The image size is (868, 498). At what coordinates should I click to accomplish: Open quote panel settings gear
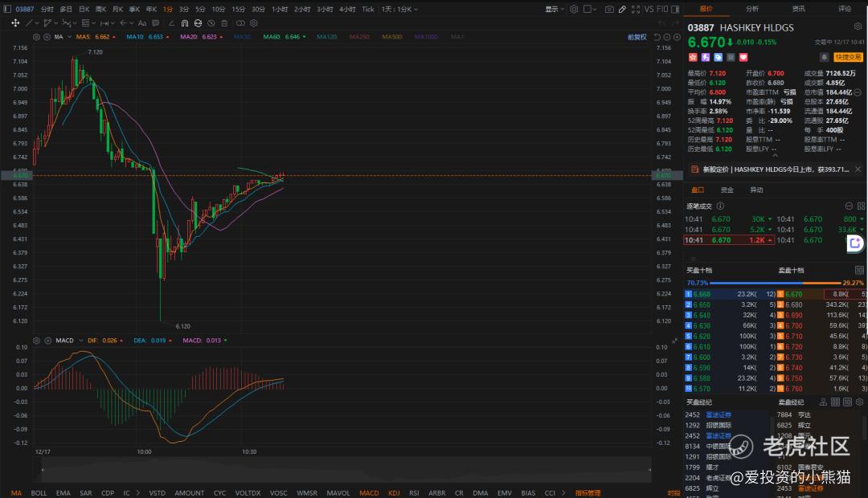click(858, 27)
